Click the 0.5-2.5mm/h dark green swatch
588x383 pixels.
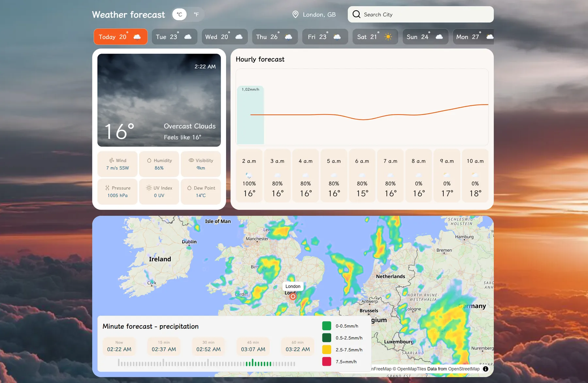tap(327, 338)
